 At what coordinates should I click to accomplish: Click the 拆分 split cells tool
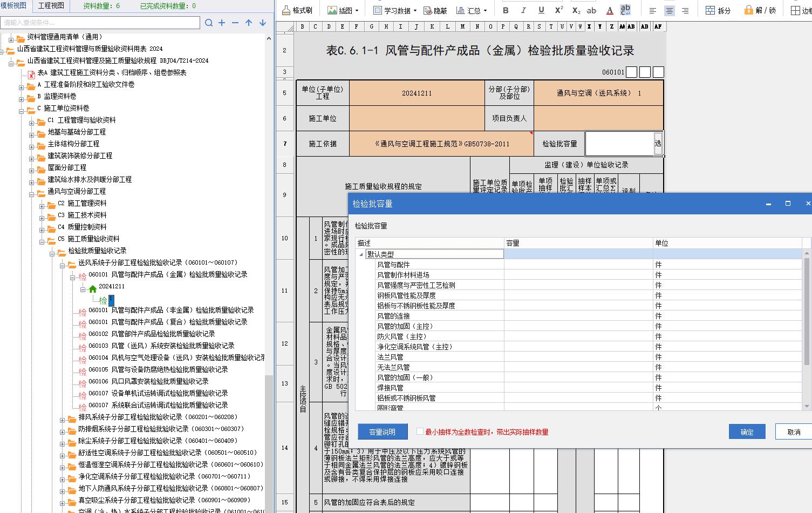point(718,10)
